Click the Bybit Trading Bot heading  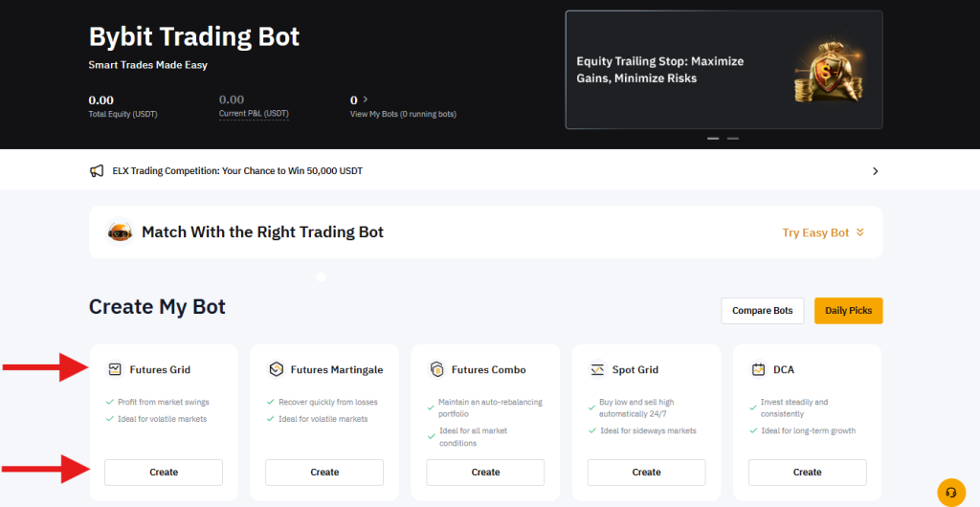pos(194,37)
